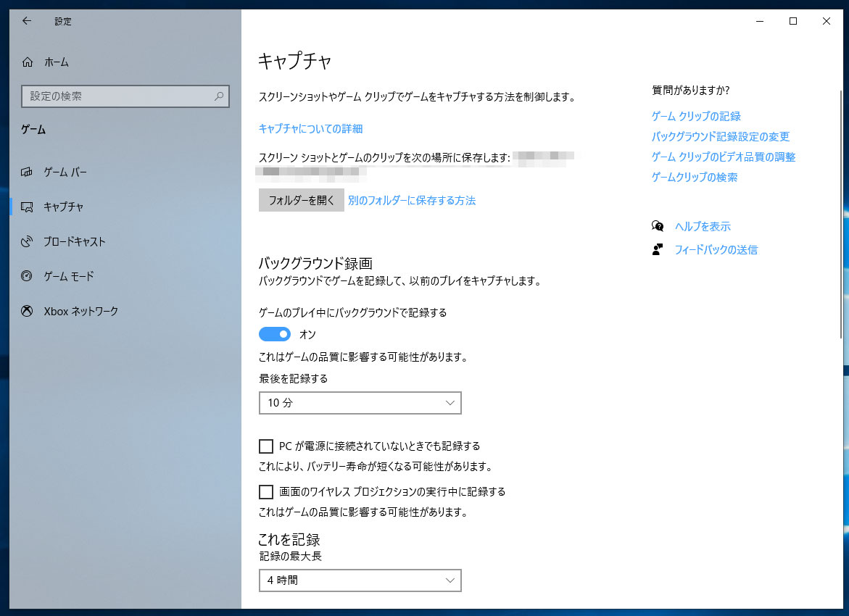Click the バックグラウンド記録設定の変更 help link
849x616 pixels.
coord(721,136)
